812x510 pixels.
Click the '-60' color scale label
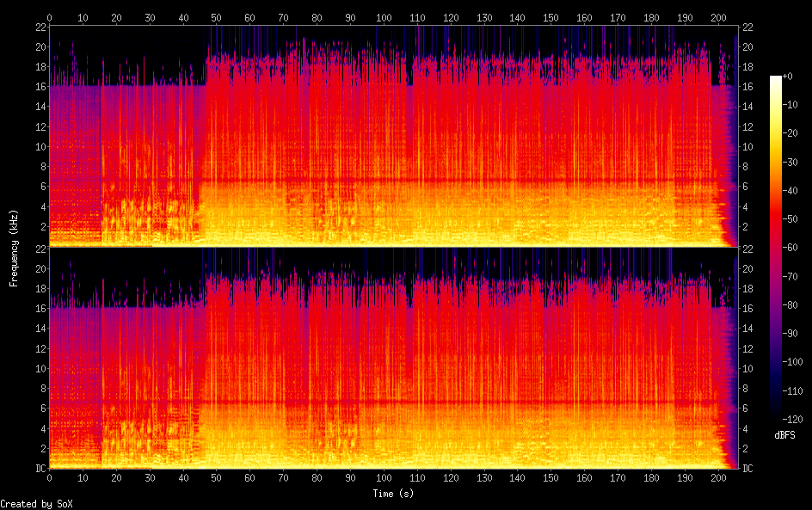pyautogui.click(x=790, y=248)
